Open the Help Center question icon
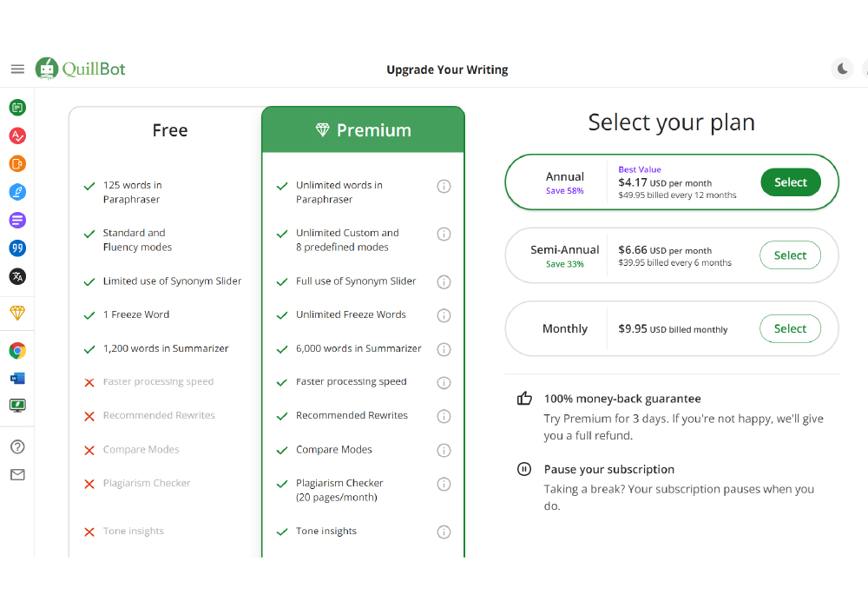 [17, 446]
